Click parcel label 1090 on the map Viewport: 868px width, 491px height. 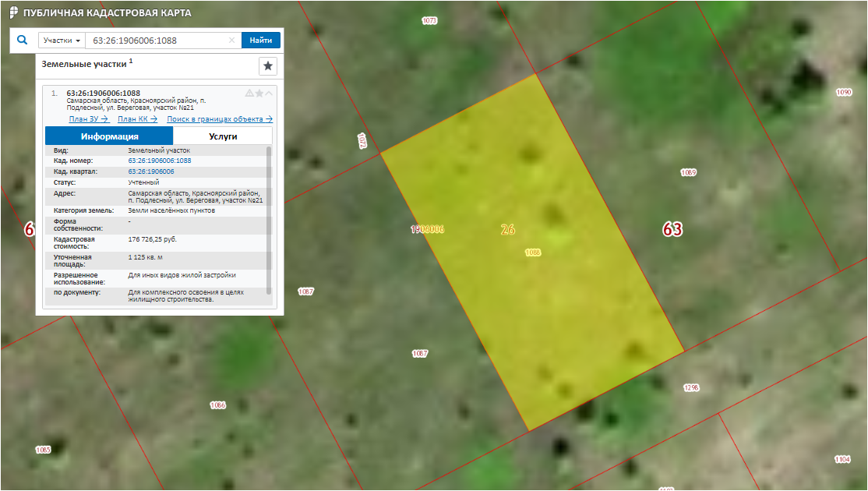pyautogui.click(x=844, y=93)
